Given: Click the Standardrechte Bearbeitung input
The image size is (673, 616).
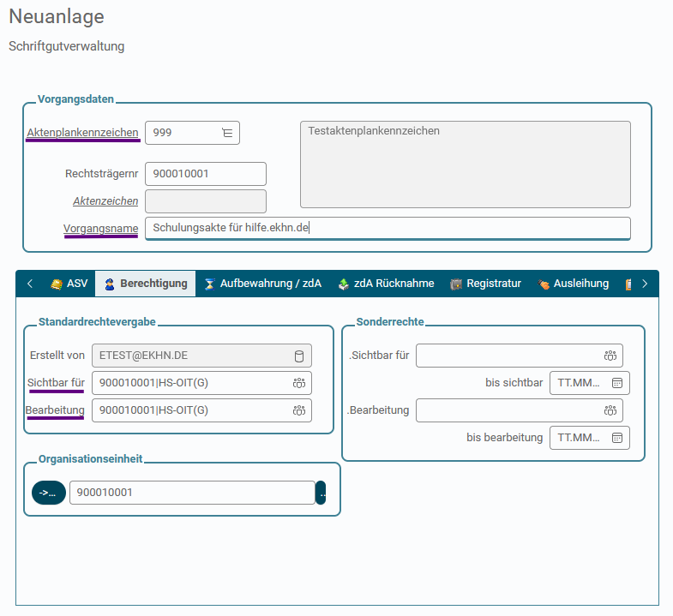Looking at the screenshot, I should tap(201, 410).
